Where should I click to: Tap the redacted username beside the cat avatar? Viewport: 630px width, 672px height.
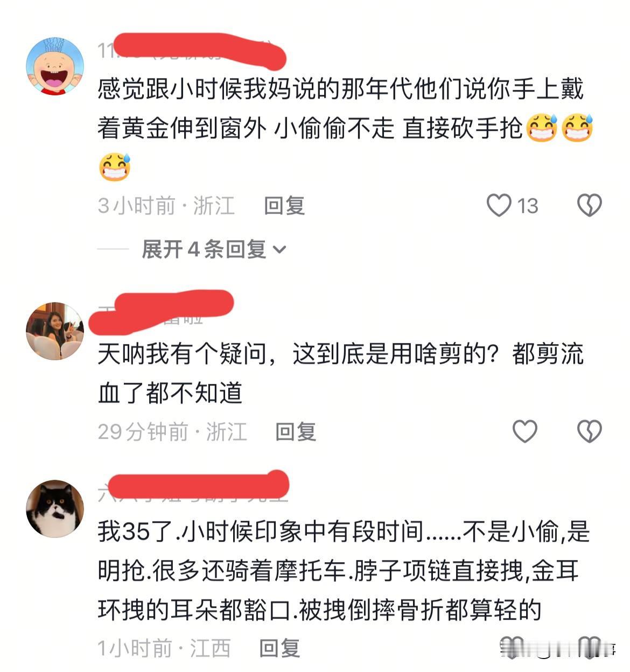click(193, 486)
